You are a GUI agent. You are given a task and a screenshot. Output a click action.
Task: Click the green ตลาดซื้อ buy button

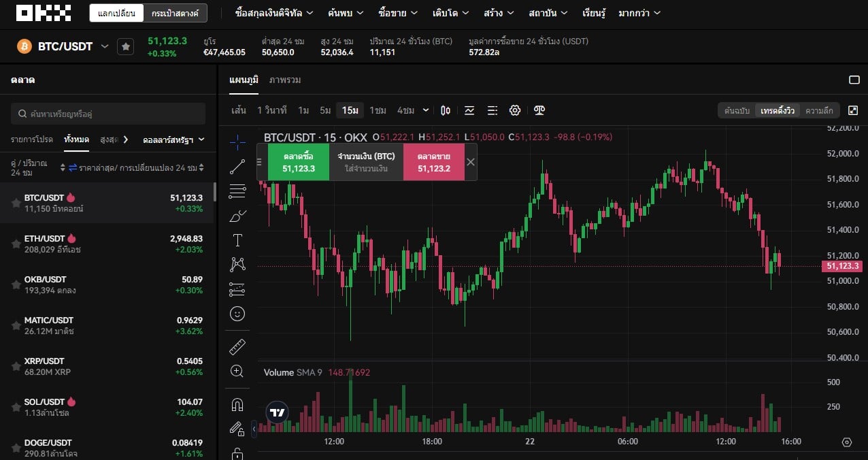coord(299,162)
